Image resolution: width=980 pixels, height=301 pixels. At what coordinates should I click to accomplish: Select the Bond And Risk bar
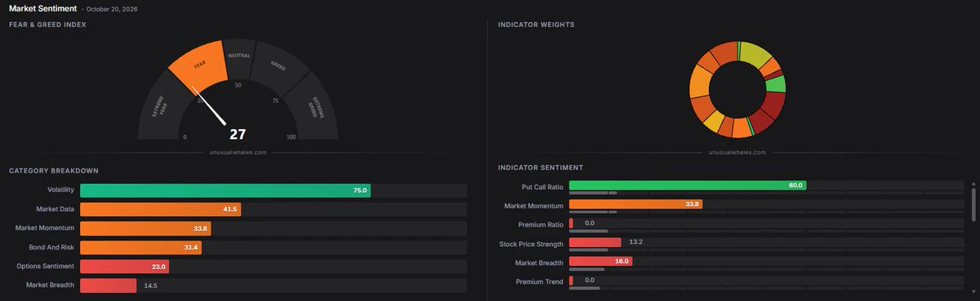click(x=140, y=247)
